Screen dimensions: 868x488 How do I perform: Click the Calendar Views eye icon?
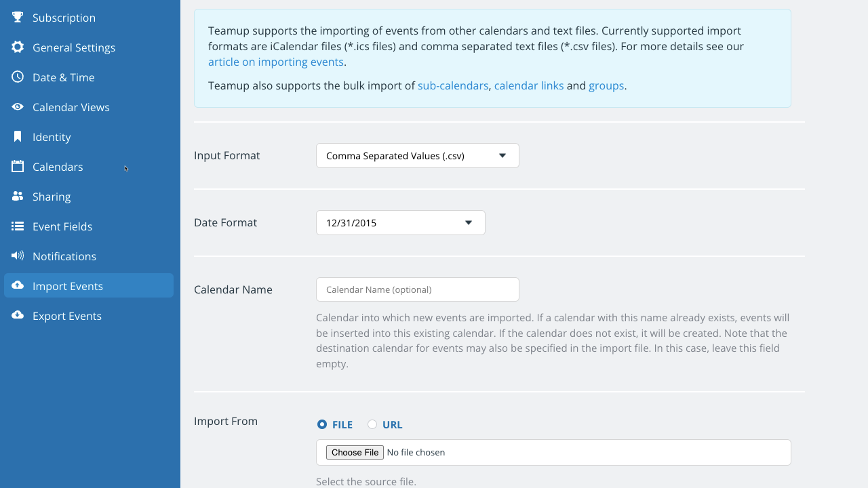coord(18,107)
